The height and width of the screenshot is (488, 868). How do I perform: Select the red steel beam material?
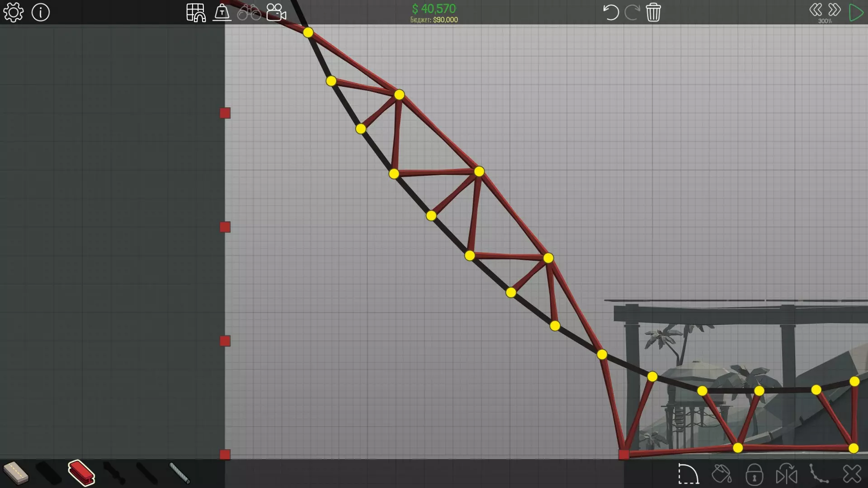[x=81, y=473]
